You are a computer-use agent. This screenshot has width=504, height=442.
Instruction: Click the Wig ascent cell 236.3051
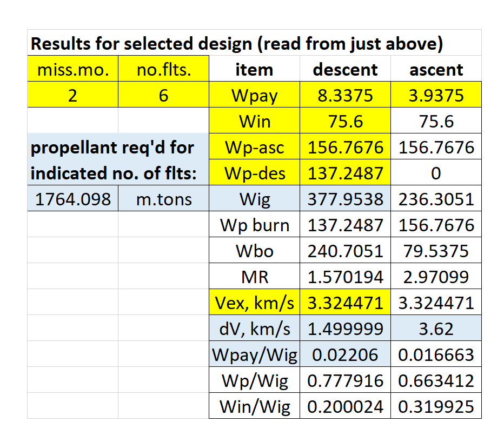[436, 198]
